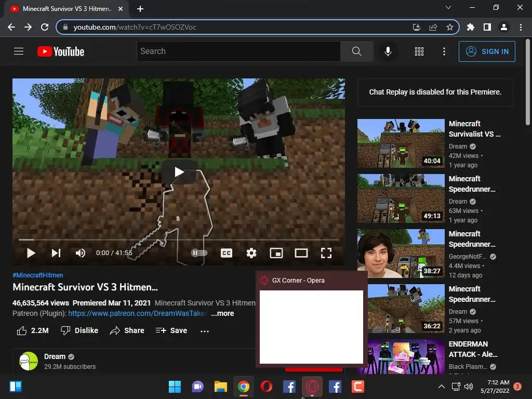The image size is (532, 399).
Task: Toggle closed captions on the video
Action: pyautogui.click(x=227, y=253)
